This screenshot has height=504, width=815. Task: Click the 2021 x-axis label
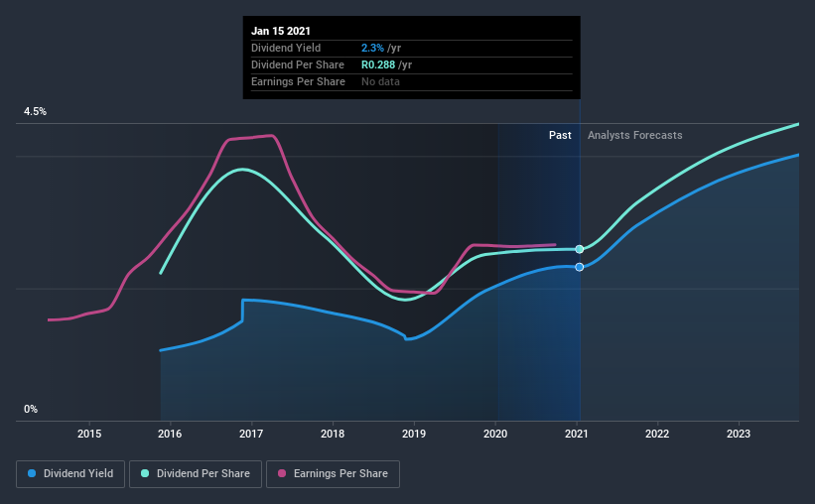click(x=577, y=434)
